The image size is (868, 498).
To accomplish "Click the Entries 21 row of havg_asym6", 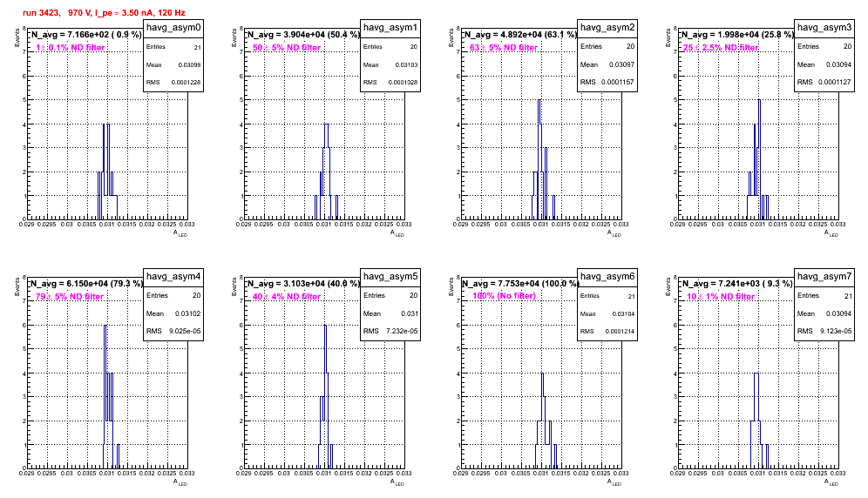I will [607, 296].
